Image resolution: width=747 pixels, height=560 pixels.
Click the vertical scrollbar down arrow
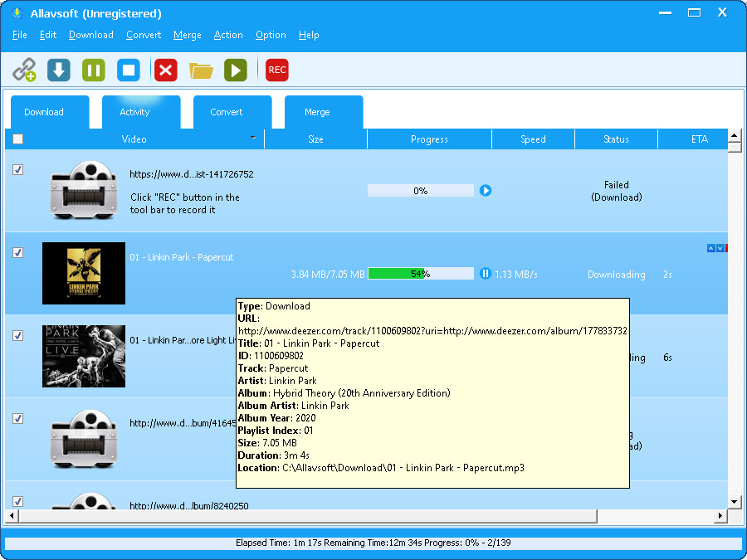(735, 501)
